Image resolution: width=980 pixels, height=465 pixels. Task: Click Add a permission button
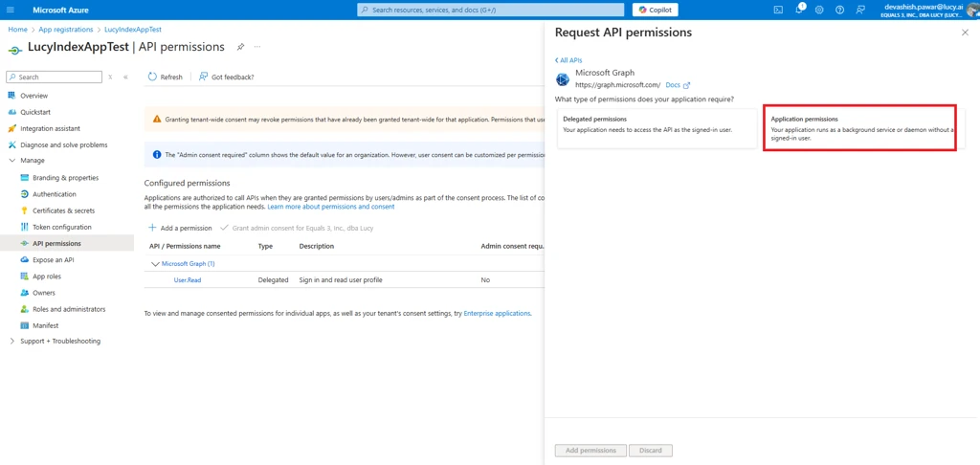point(180,228)
